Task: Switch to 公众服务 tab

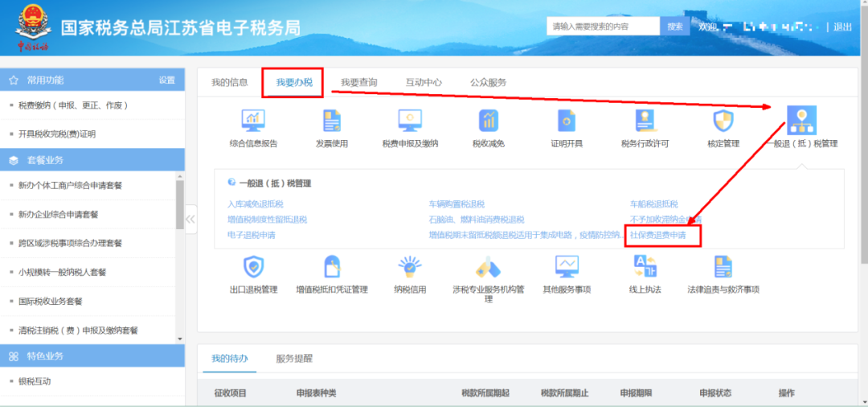Action: [489, 83]
